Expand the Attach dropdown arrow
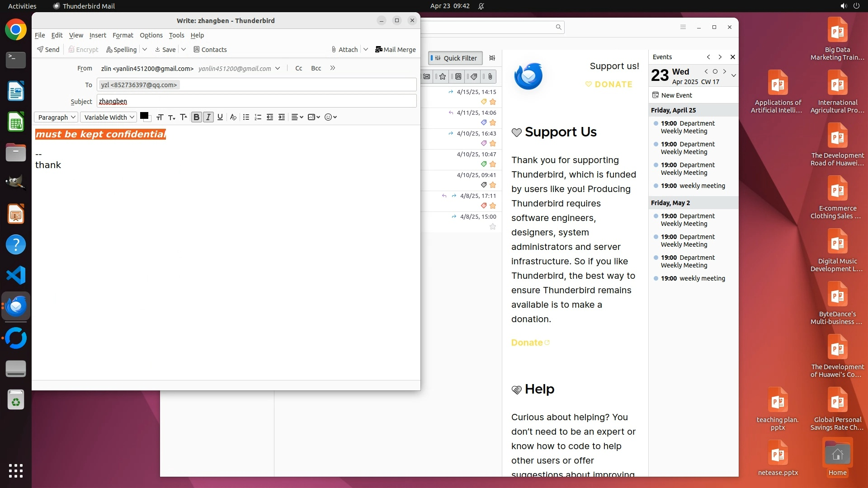This screenshot has height=488, width=868. pos(366,50)
